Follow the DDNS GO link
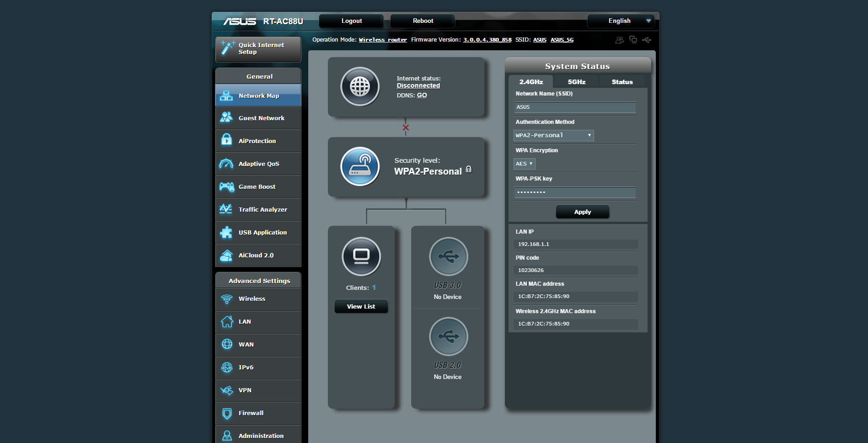 coord(422,95)
